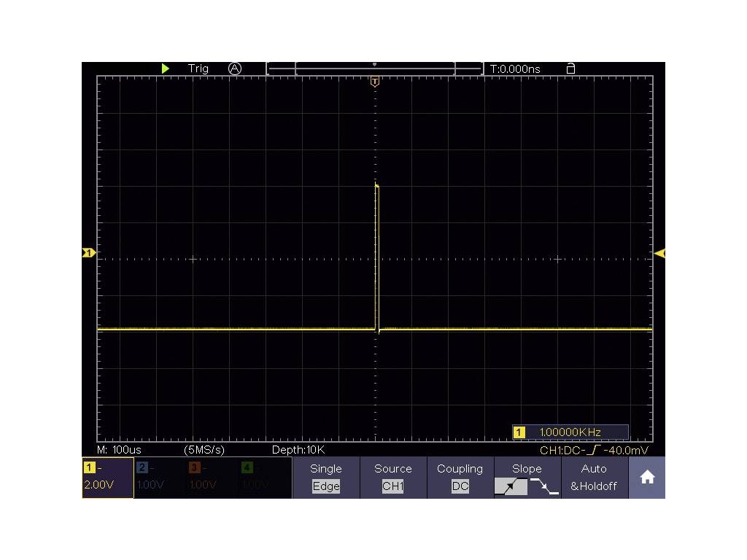Open the Auto & Holdoff menu
Viewport: 747px width, 560px height.
(594, 478)
